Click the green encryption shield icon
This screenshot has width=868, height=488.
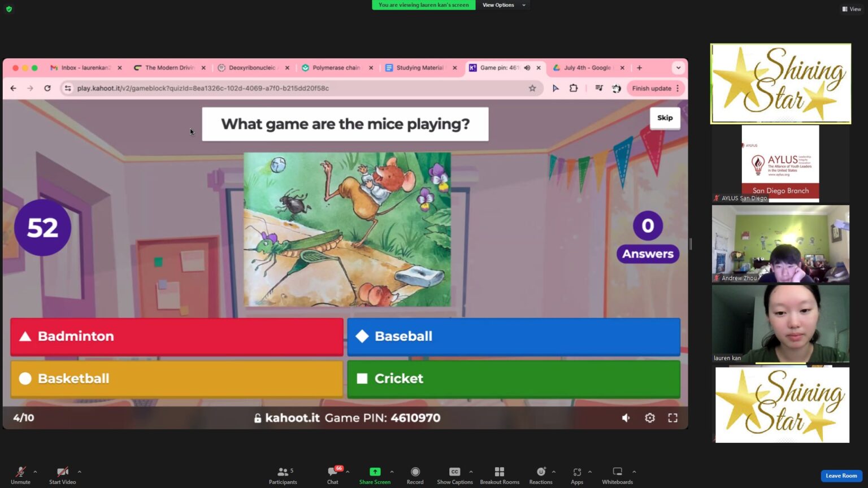point(9,9)
